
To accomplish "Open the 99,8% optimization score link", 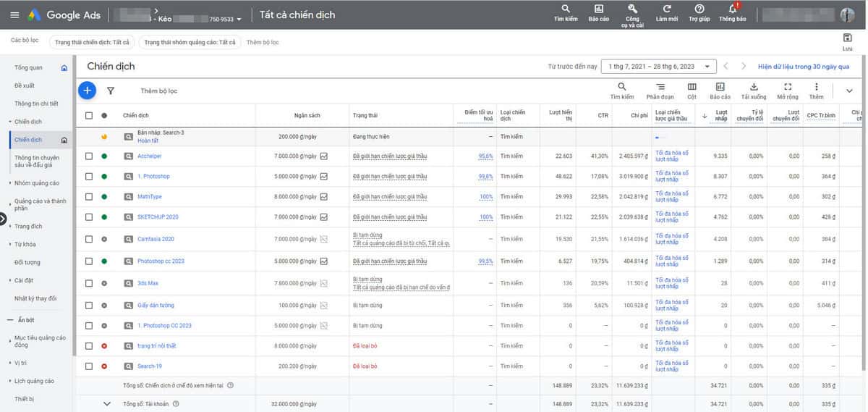I will (485, 176).
